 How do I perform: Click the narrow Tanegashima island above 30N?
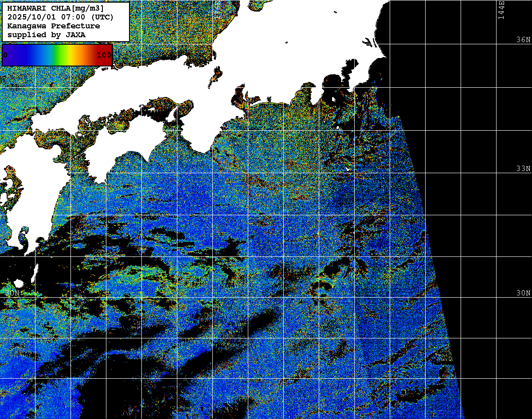pos(35,271)
